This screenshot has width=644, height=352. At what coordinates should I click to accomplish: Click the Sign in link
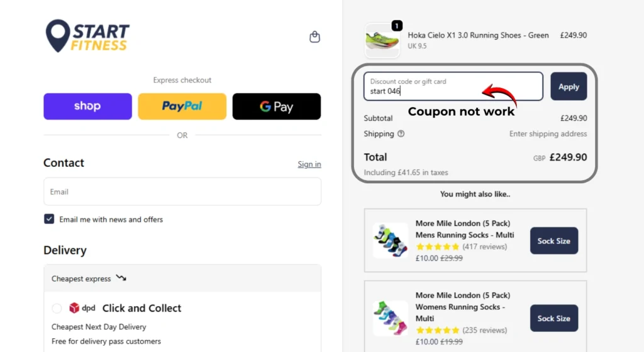click(x=309, y=164)
